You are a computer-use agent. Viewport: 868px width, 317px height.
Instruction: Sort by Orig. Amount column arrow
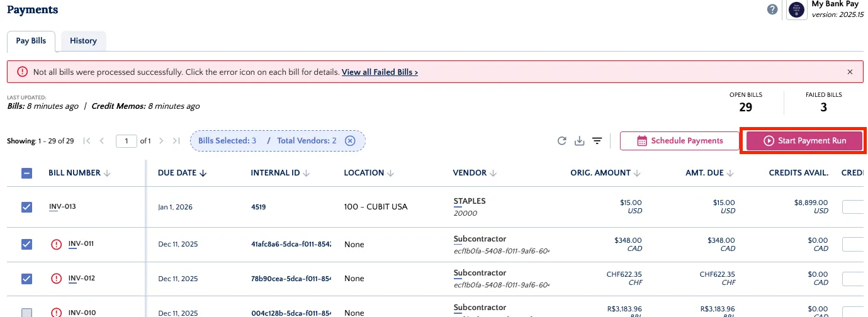[x=637, y=173]
